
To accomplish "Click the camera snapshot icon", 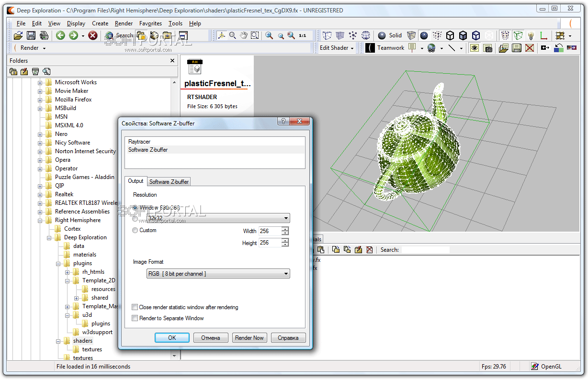I will pyautogui.click(x=487, y=48).
